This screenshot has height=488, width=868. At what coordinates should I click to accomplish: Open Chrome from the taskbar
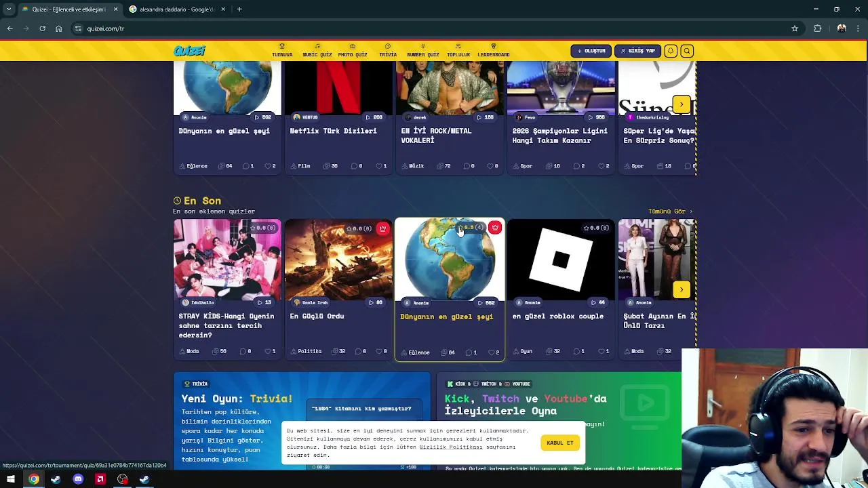pos(33,479)
